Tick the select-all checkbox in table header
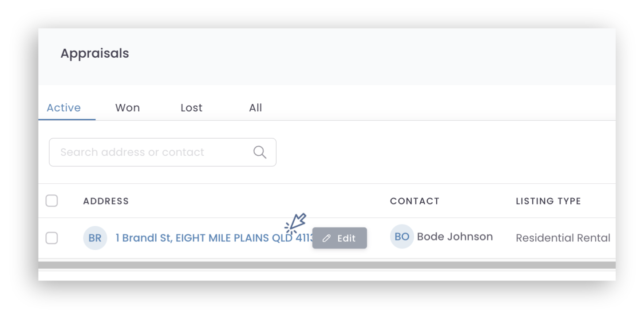 pyautogui.click(x=52, y=201)
